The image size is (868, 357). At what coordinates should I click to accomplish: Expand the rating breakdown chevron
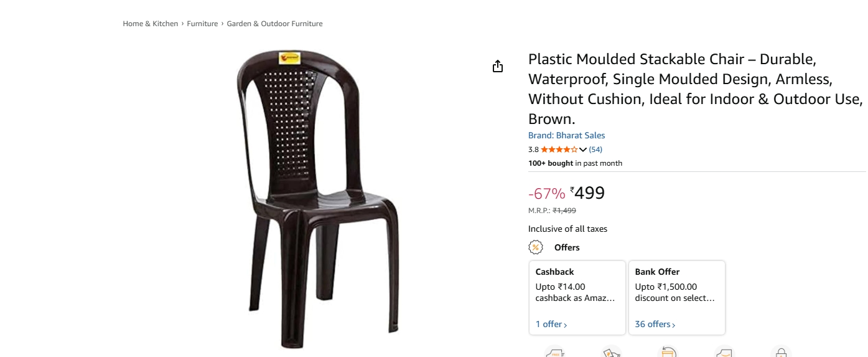pyautogui.click(x=583, y=150)
